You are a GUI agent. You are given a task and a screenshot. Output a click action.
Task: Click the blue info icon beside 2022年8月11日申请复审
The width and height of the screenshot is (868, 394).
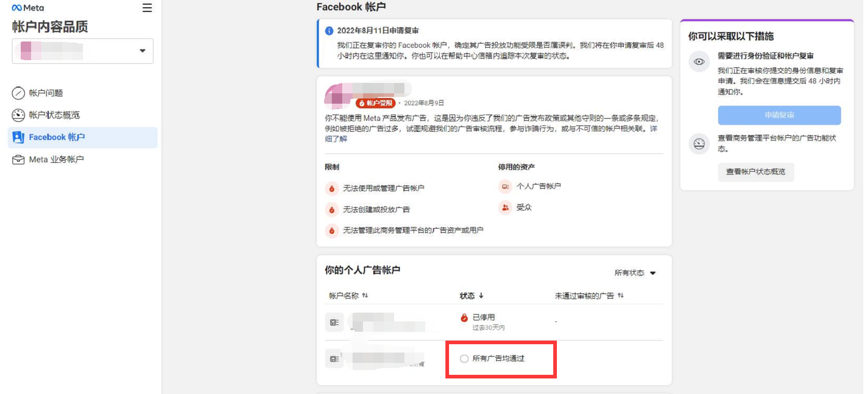(329, 31)
